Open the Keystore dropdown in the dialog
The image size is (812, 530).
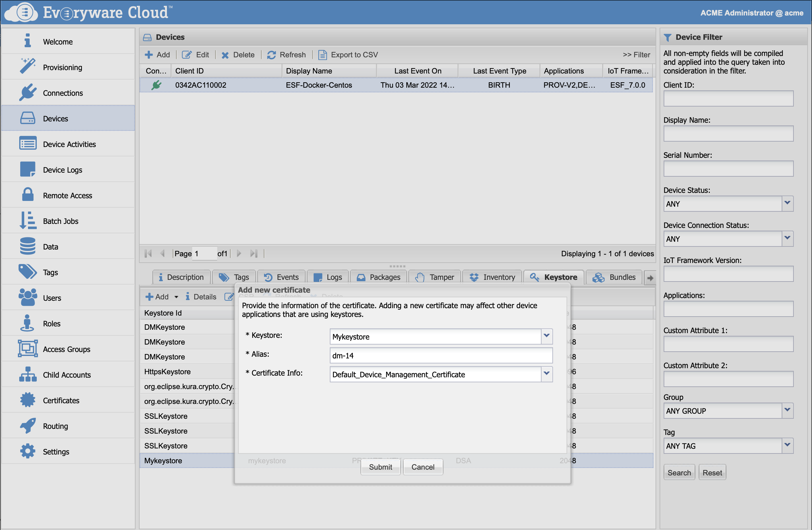(x=546, y=336)
